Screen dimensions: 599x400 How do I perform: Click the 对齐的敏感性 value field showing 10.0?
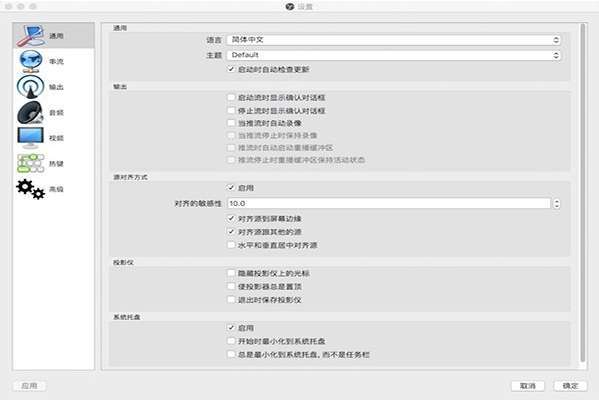tap(389, 204)
